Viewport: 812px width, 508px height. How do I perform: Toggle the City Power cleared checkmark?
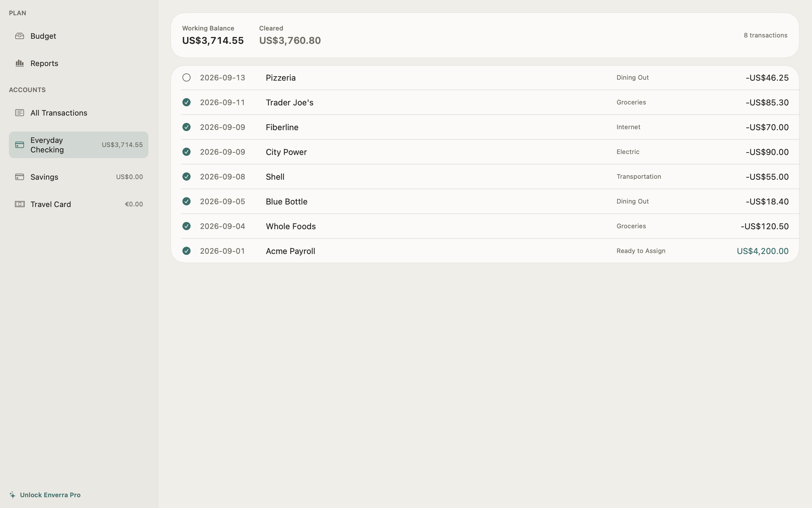click(187, 152)
